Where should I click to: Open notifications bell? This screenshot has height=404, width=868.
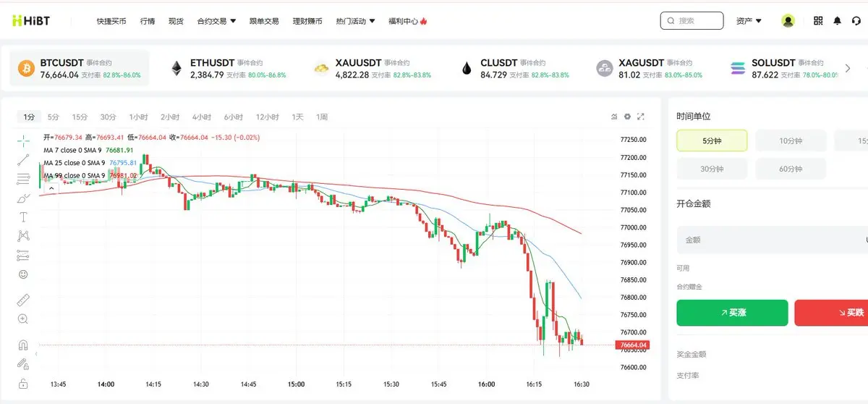838,21
